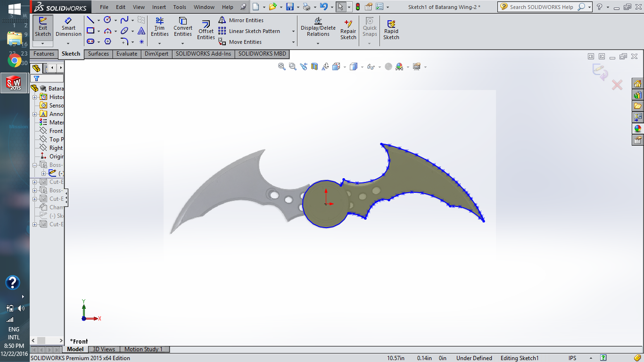644x362 pixels.
Task: Select the Line sketch tool
Action: [91, 20]
